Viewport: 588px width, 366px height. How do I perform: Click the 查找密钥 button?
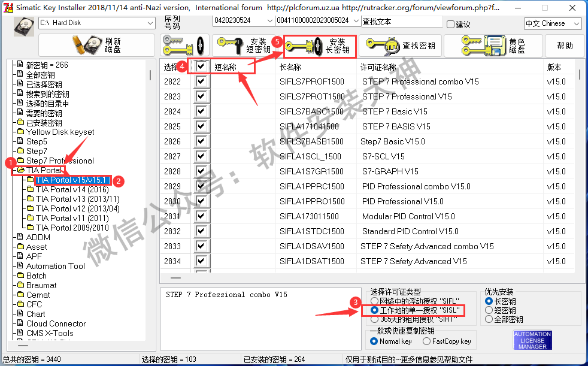pyautogui.click(x=401, y=46)
